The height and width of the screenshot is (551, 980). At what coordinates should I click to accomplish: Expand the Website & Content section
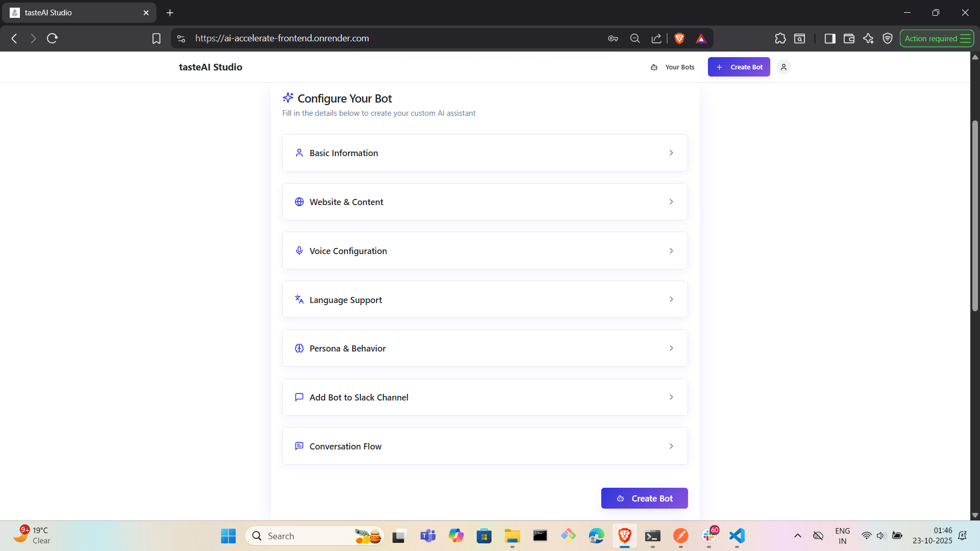pyautogui.click(x=484, y=202)
